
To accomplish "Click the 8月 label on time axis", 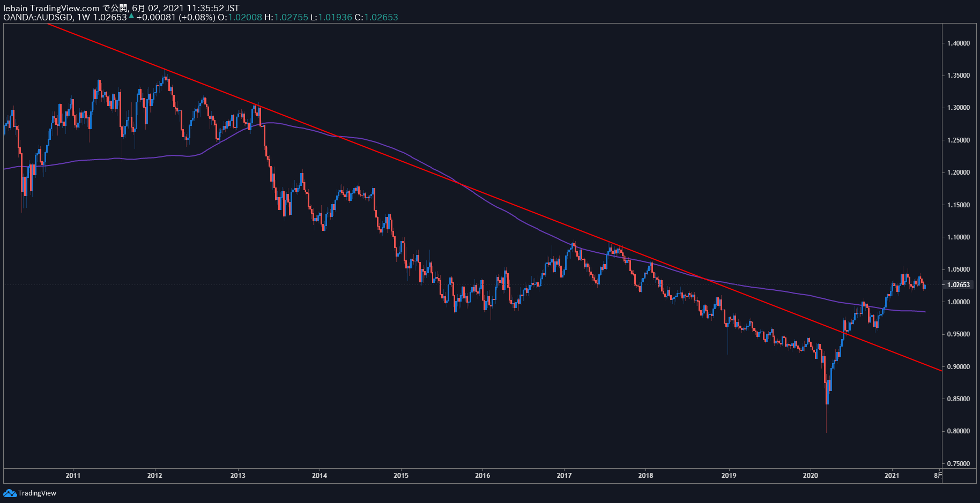I will click(938, 475).
